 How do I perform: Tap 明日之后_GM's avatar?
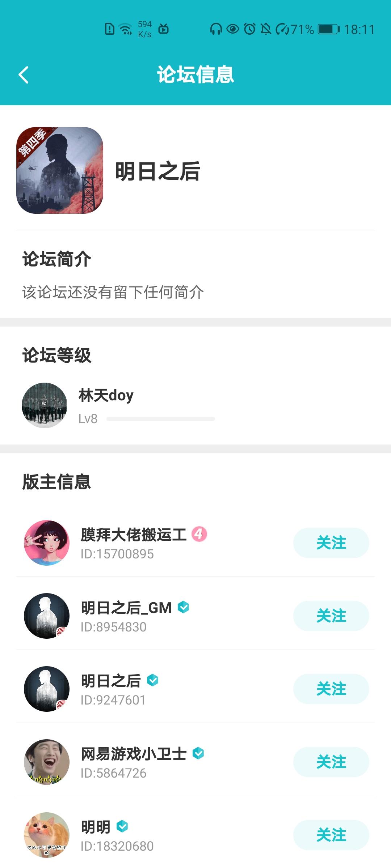pyautogui.click(x=47, y=616)
